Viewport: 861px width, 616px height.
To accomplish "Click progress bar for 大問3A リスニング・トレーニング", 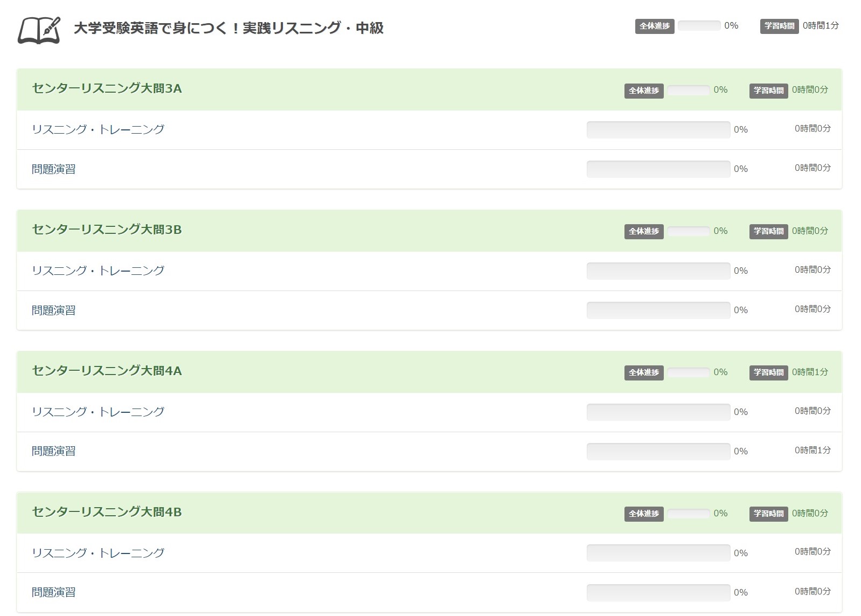I will tap(658, 130).
